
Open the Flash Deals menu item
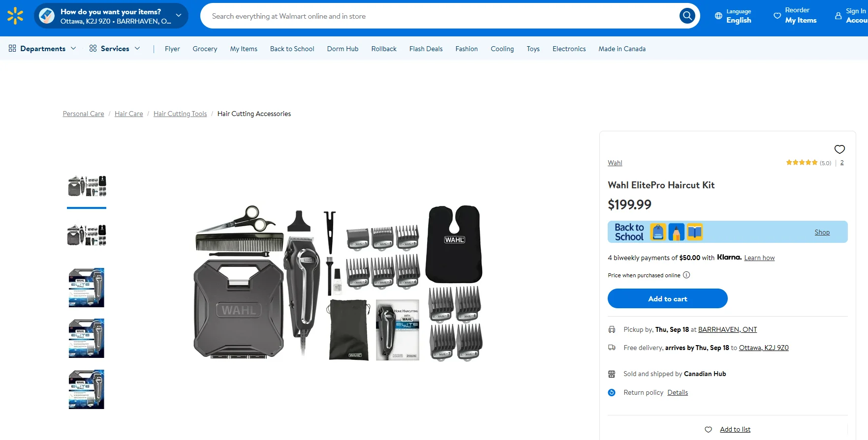tap(426, 49)
